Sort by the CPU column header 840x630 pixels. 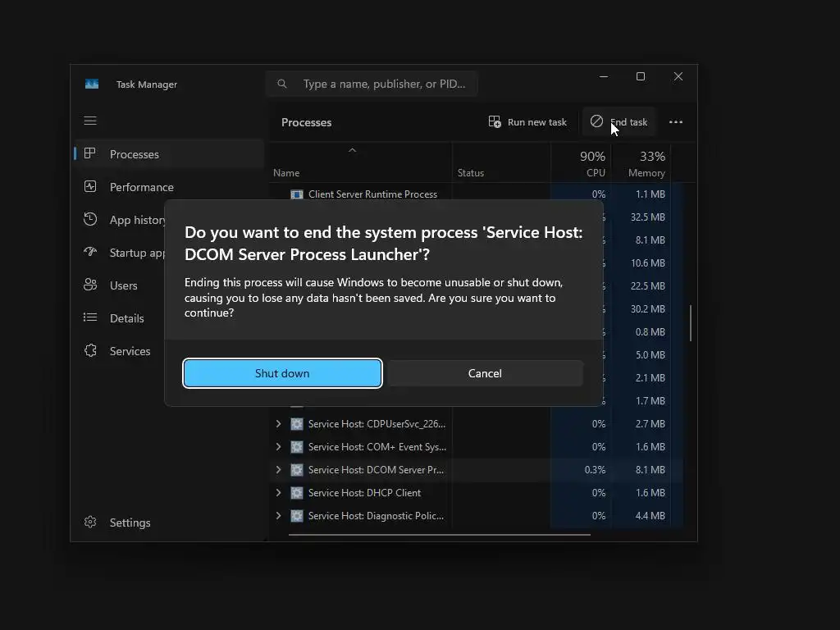tap(582, 163)
